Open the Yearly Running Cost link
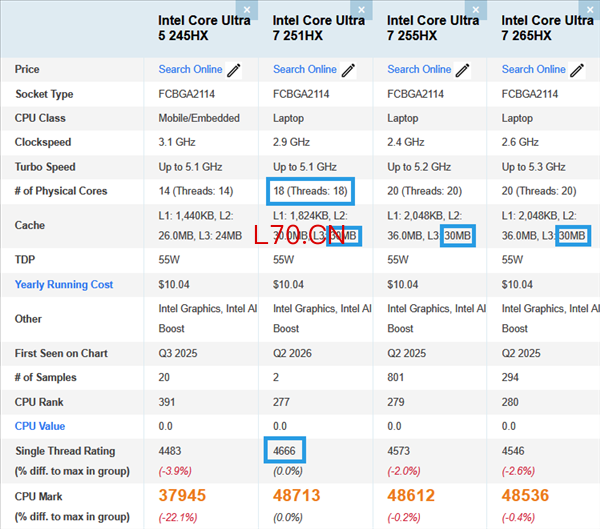600x529 pixels. (64, 284)
